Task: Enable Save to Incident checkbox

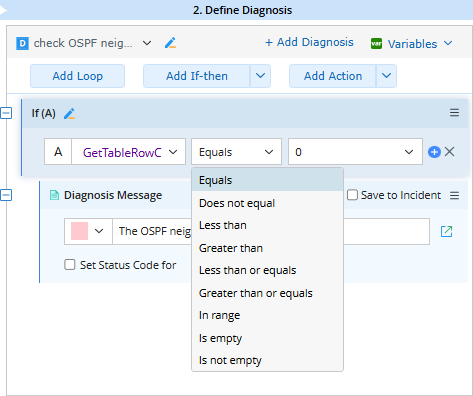Action: point(352,195)
